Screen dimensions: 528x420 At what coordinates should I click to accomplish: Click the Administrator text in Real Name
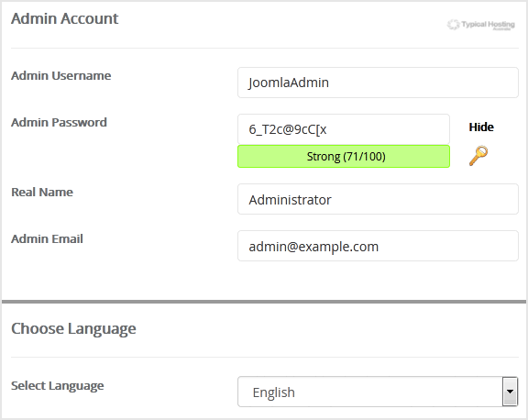pos(290,200)
